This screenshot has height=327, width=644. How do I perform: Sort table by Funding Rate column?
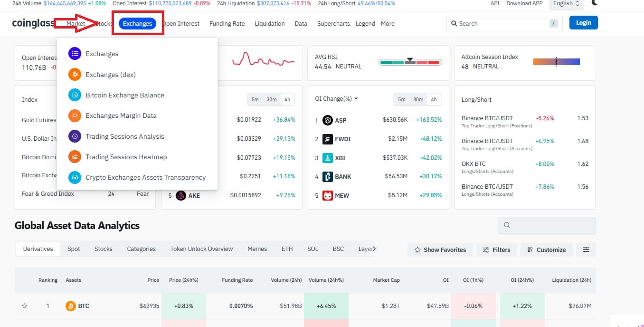(x=237, y=280)
